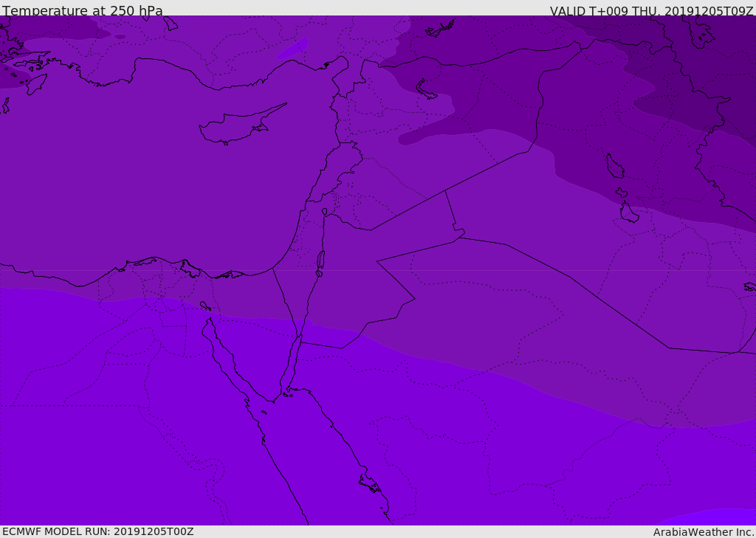
Task: Click the 'ArabiaWeather Inc' credit text
Action: click(x=703, y=532)
